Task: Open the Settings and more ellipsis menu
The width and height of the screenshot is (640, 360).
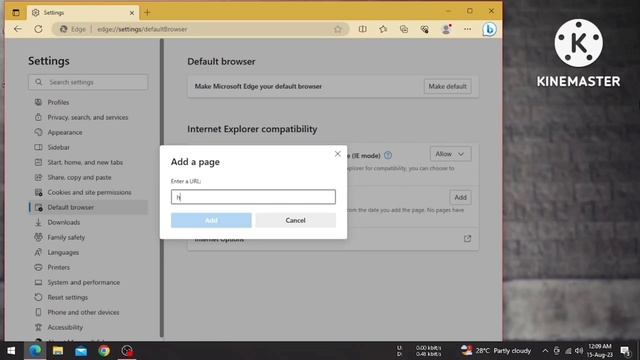Action: (x=467, y=29)
